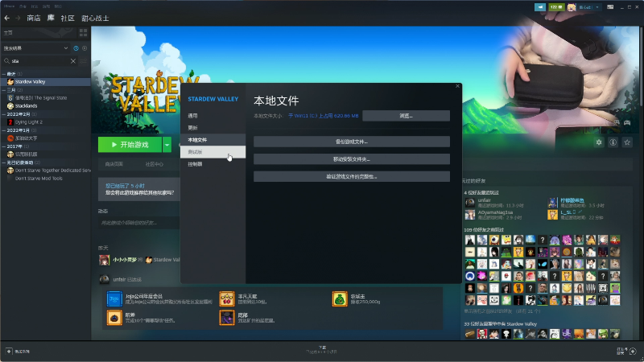Click the recent-activity clock icon
This screenshot has height=362, width=644.
coord(76,48)
